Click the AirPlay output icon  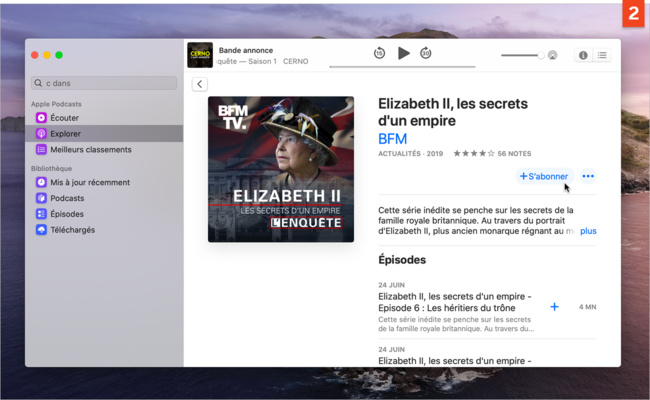coord(553,55)
